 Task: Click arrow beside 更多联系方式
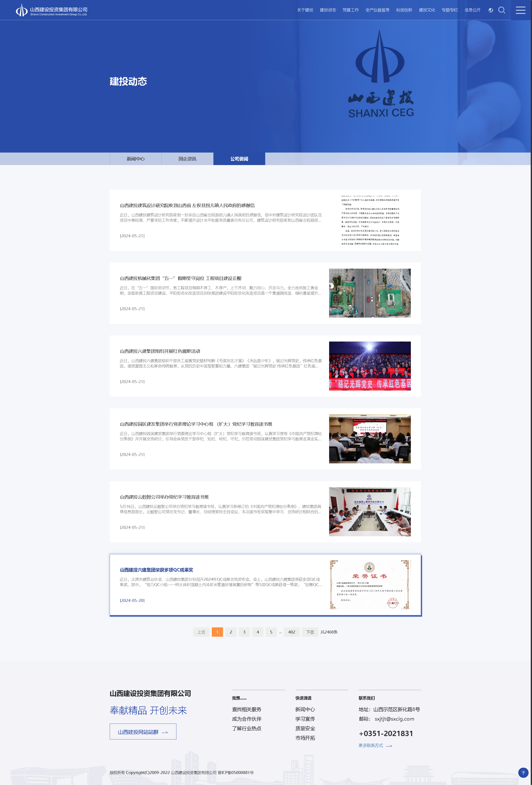tap(389, 746)
